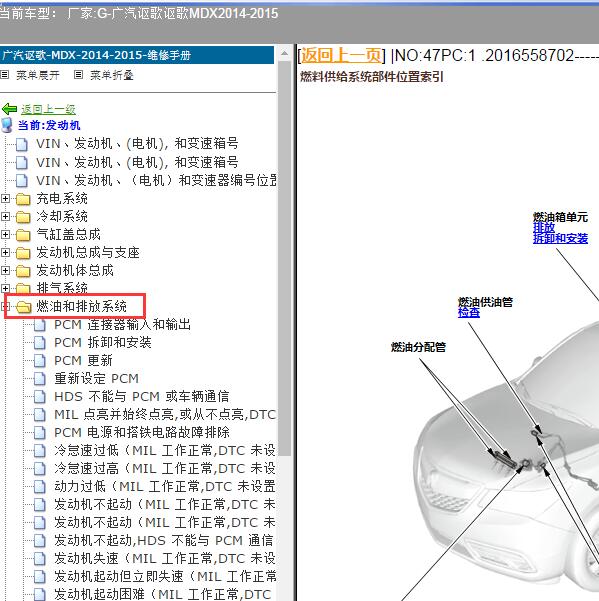Click the 燃料供给系统部件位置索引 heading
Image resolution: width=599 pixels, height=601 pixels.
coord(371,77)
